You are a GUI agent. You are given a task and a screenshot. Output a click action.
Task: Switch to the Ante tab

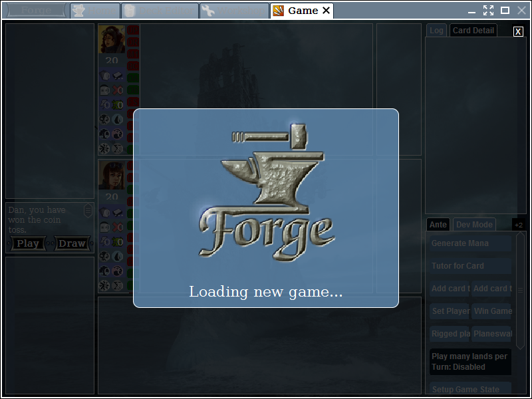[x=438, y=225]
